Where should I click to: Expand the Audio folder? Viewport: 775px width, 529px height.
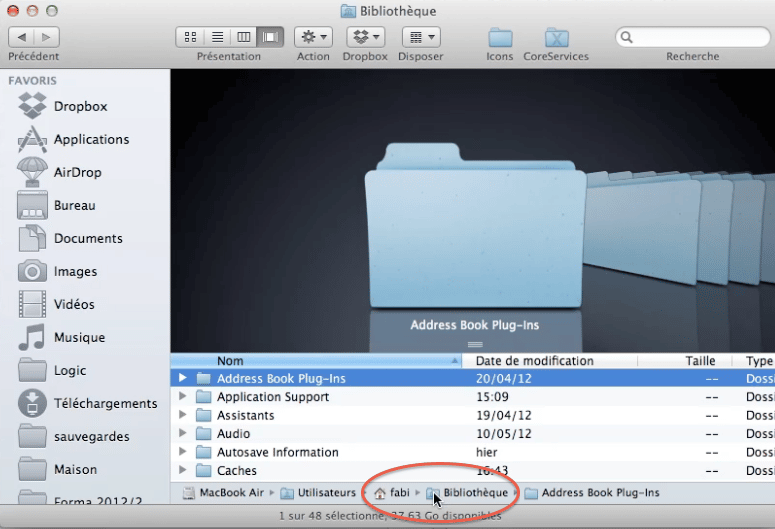[x=182, y=433]
